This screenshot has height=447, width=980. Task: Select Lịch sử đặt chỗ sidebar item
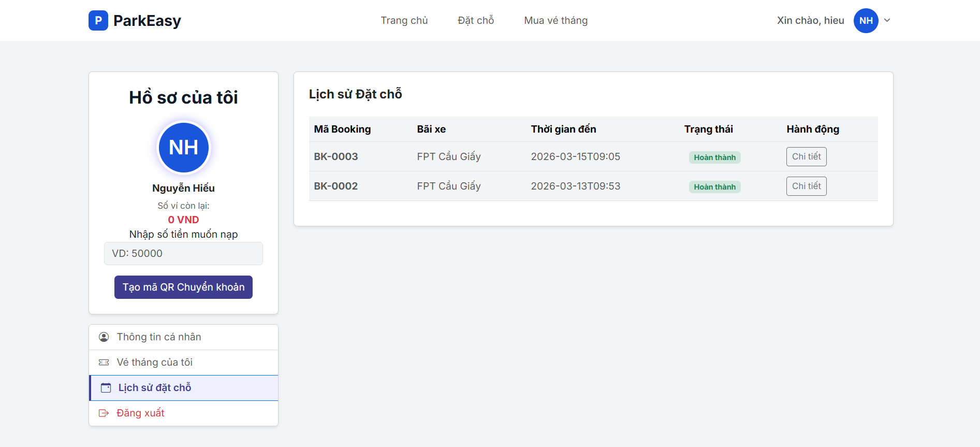click(155, 388)
